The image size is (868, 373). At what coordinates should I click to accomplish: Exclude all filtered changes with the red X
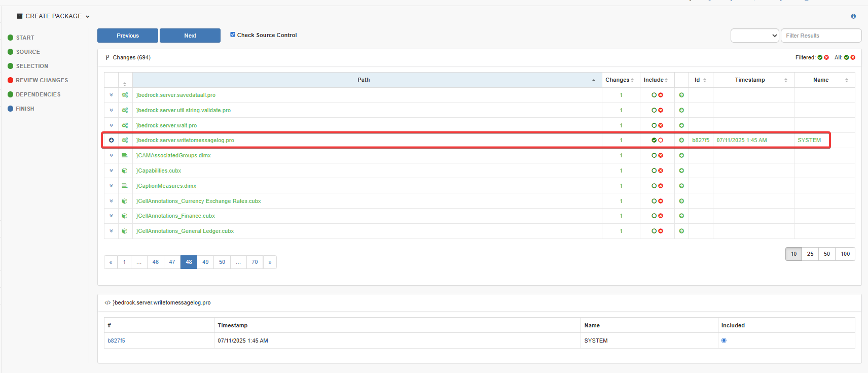tap(826, 57)
